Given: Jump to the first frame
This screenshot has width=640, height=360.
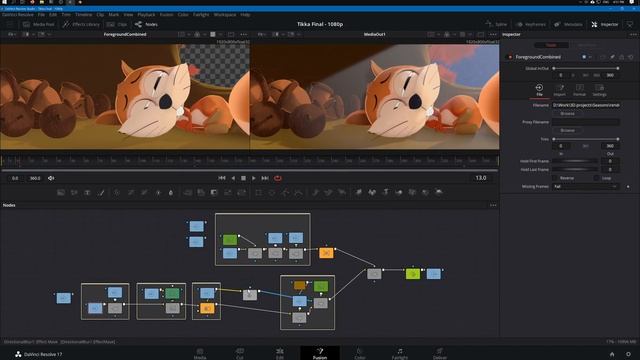Looking at the screenshot, I should [222, 178].
